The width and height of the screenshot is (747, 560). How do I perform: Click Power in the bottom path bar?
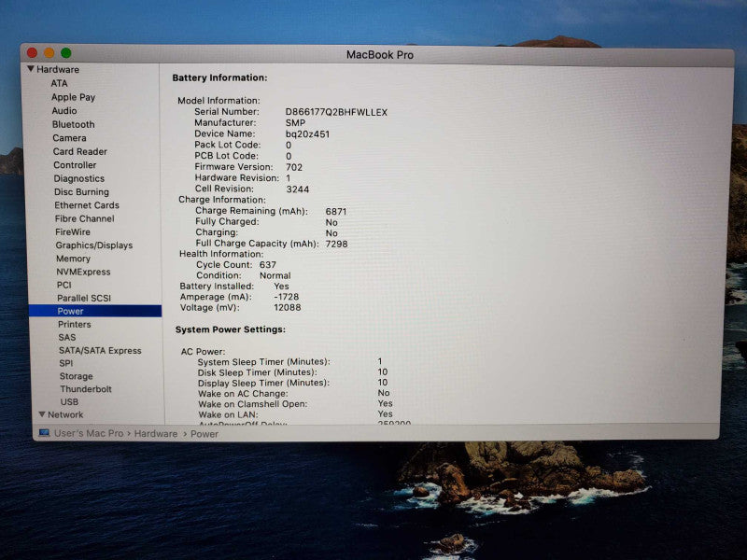(204, 434)
